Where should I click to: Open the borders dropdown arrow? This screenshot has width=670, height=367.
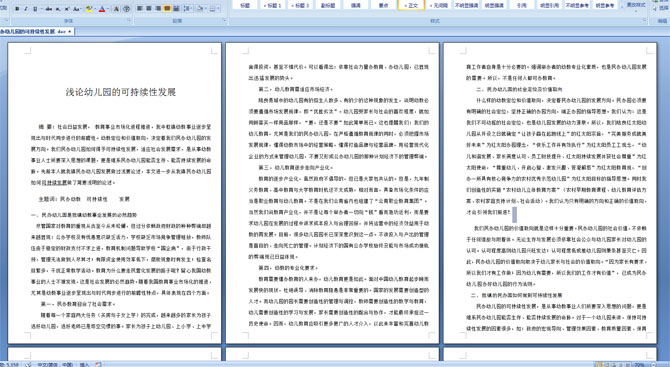tap(219, 9)
